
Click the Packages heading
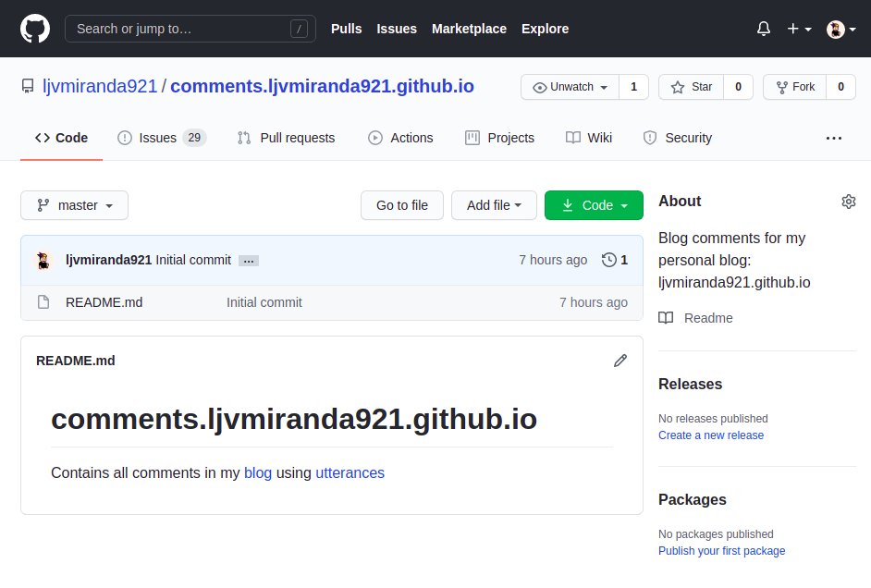coord(693,500)
